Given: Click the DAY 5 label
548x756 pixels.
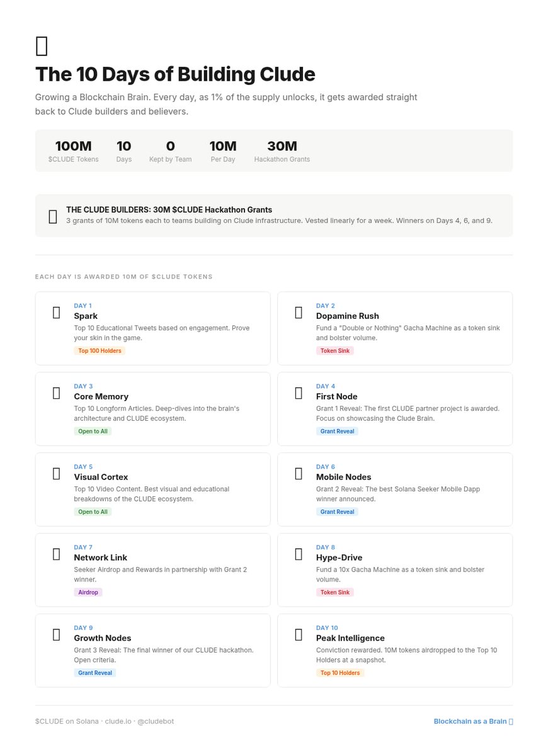Looking at the screenshot, I should (x=83, y=467).
